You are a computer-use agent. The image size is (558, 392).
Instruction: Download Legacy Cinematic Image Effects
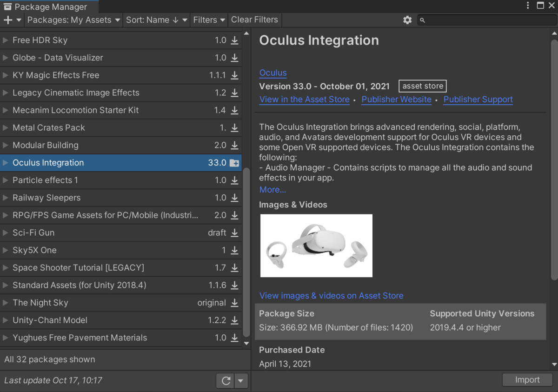tap(235, 93)
